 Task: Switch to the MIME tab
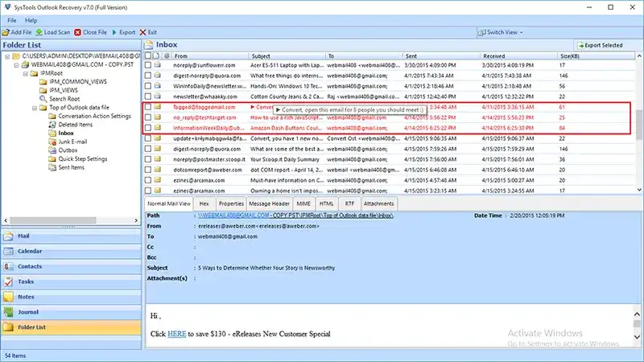[x=303, y=204]
